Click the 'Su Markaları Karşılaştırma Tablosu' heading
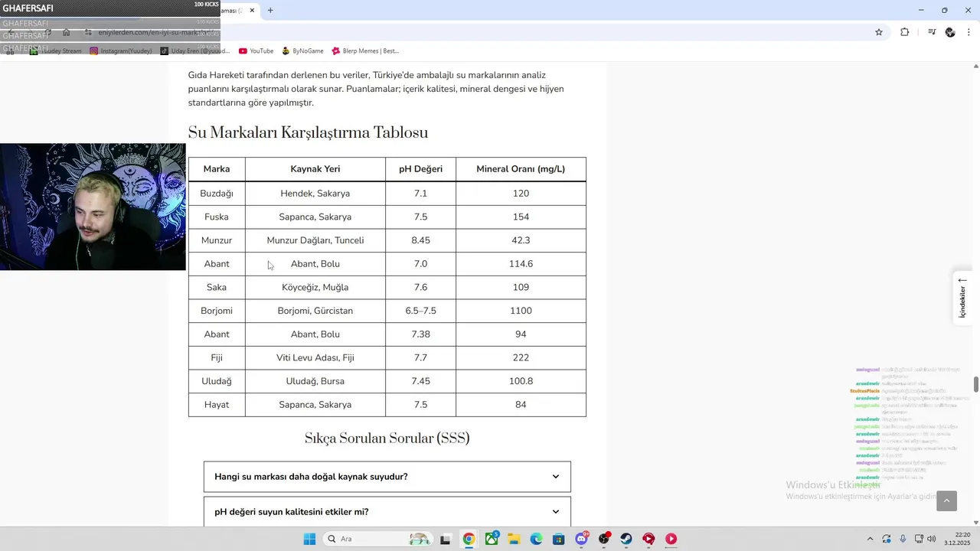980x551 pixels. coord(308,133)
